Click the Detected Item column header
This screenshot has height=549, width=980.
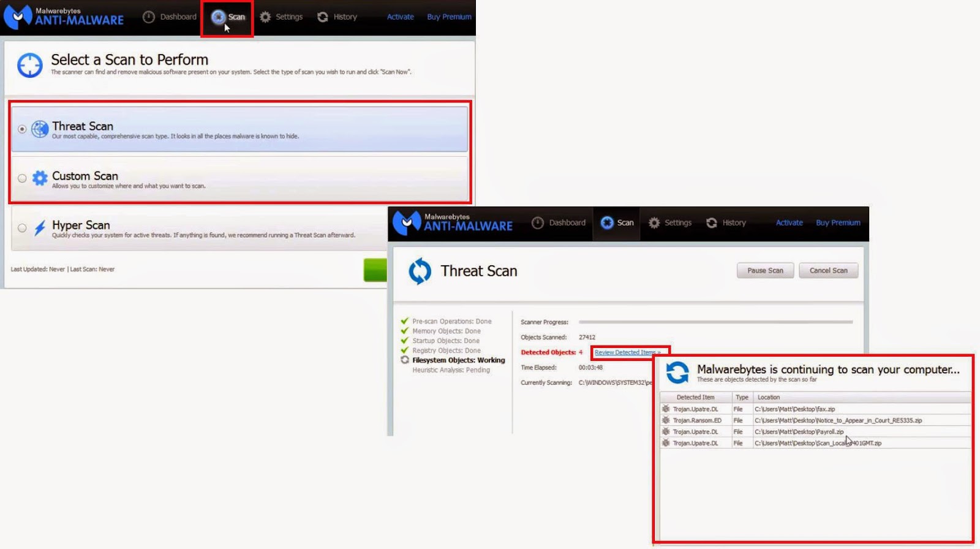[x=695, y=397]
